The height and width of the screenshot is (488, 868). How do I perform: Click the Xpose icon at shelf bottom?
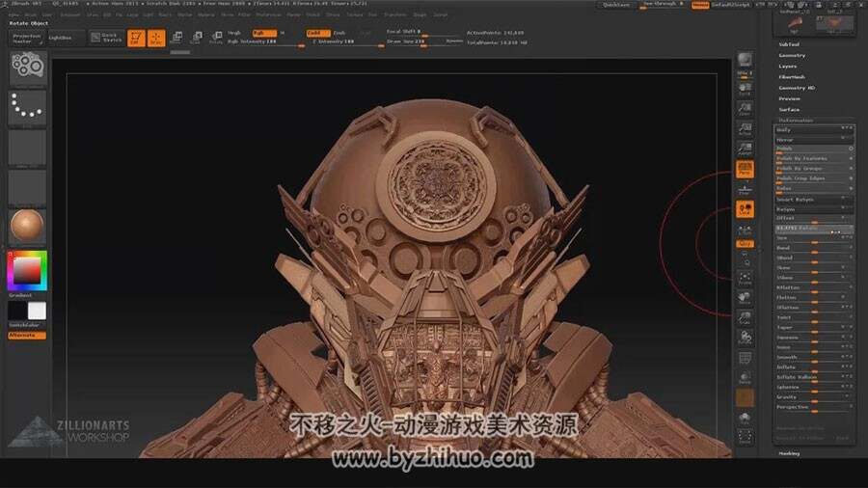745,438
